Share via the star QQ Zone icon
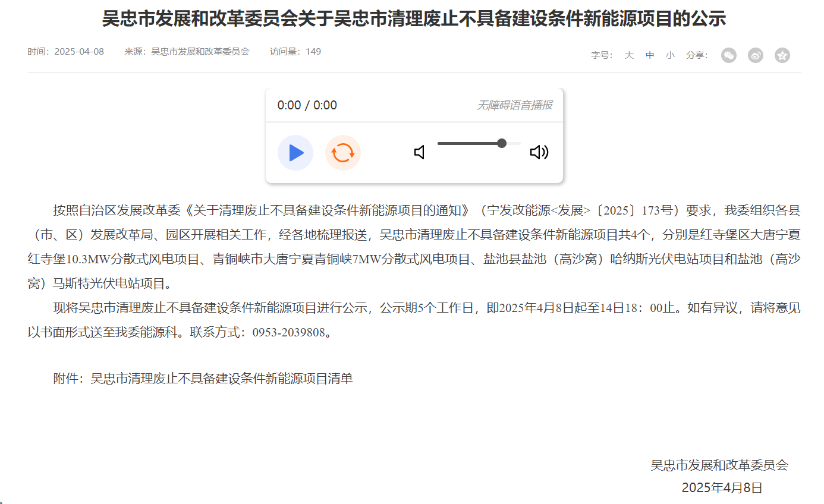The image size is (824, 504). coord(782,55)
